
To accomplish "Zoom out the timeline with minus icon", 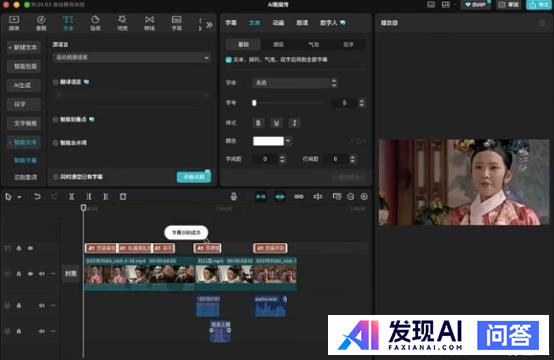I will coord(350,197).
